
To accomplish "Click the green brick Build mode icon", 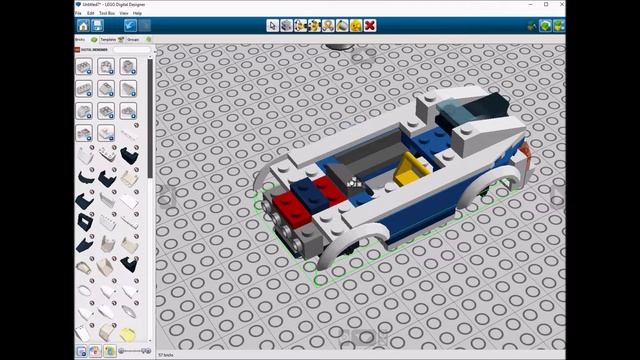I will pyautogui.click(x=545, y=26).
